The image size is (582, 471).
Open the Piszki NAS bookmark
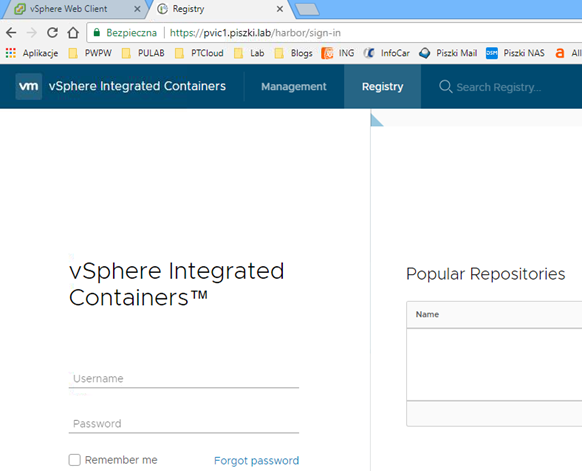pos(516,53)
